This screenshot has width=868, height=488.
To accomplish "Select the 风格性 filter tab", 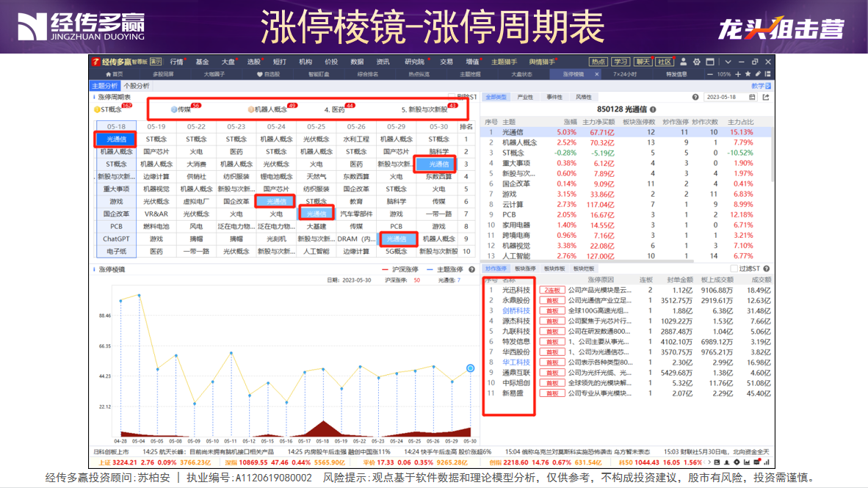I will click(584, 97).
